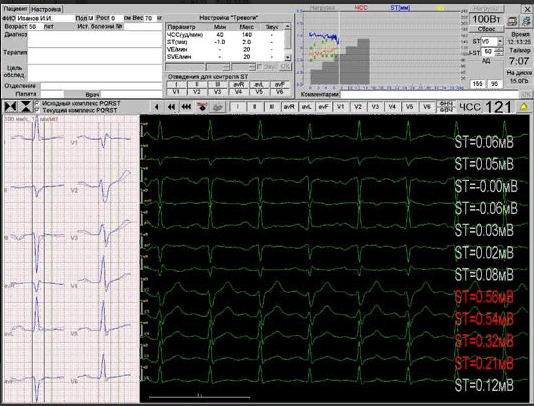This screenshot has height=406, width=534.
Task: Click the stacked pages icon top right
Action: click(x=527, y=21)
